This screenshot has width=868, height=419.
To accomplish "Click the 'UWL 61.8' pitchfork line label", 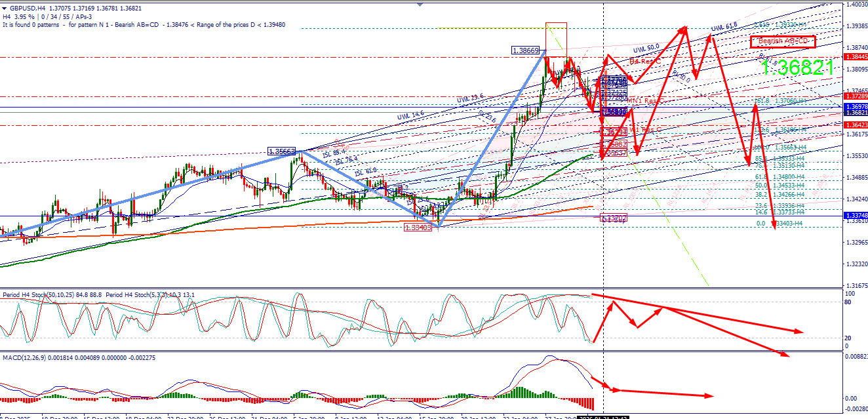I will (724, 28).
